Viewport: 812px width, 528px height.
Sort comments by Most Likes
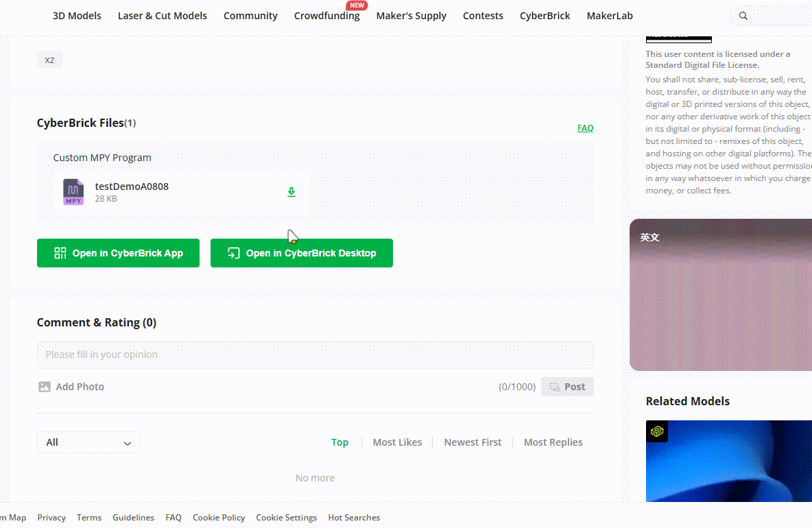coord(397,442)
